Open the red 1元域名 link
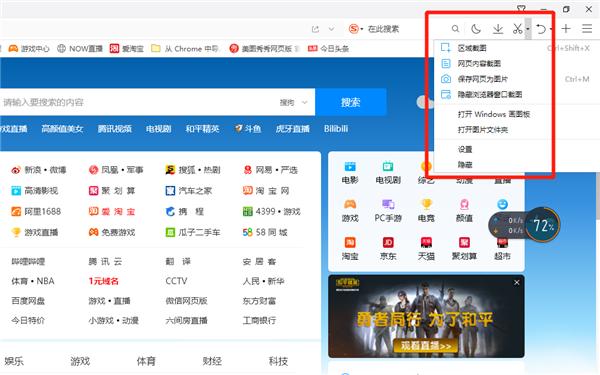This screenshot has width=600, height=375. pyautogui.click(x=103, y=281)
